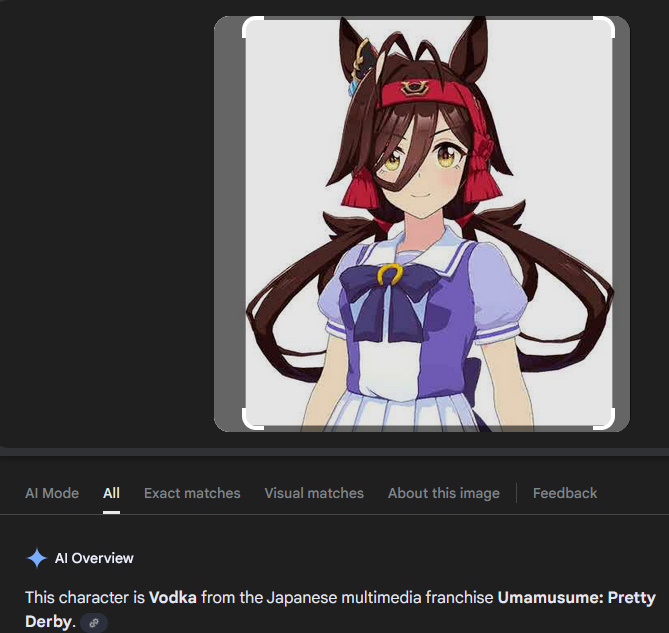This screenshot has height=633, width=669.
Task: Open the Visual matches tab
Action: (314, 493)
